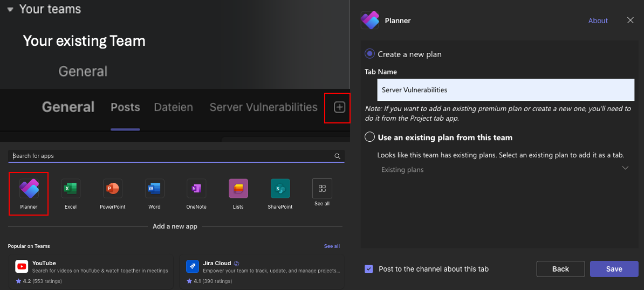Add the OneNote app

pos(196,189)
